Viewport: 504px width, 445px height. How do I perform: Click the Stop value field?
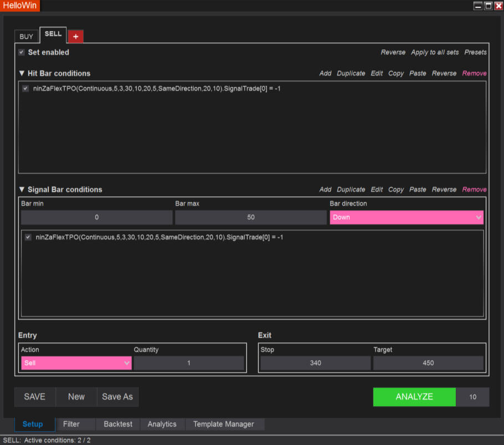click(x=315, y=363)
